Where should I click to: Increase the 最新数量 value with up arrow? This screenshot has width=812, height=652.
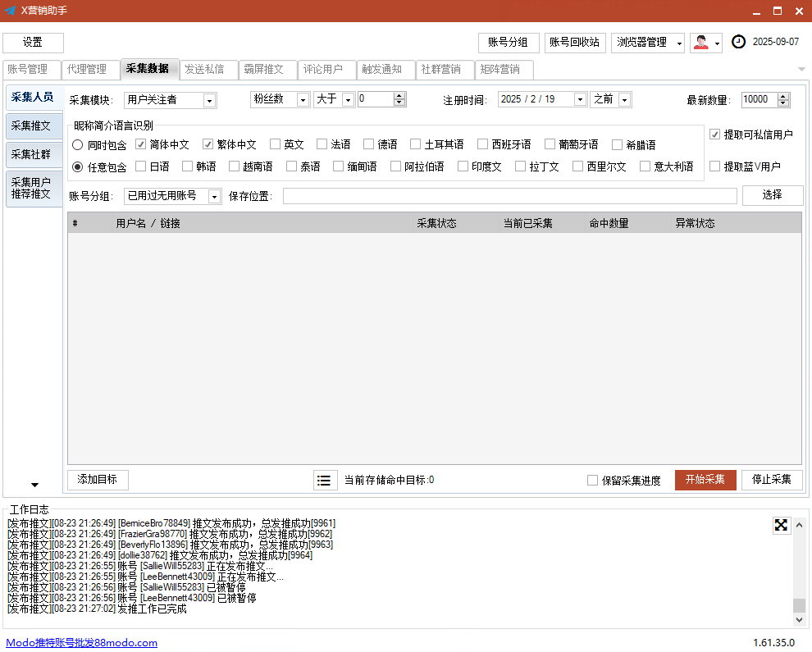click(783, 96)
